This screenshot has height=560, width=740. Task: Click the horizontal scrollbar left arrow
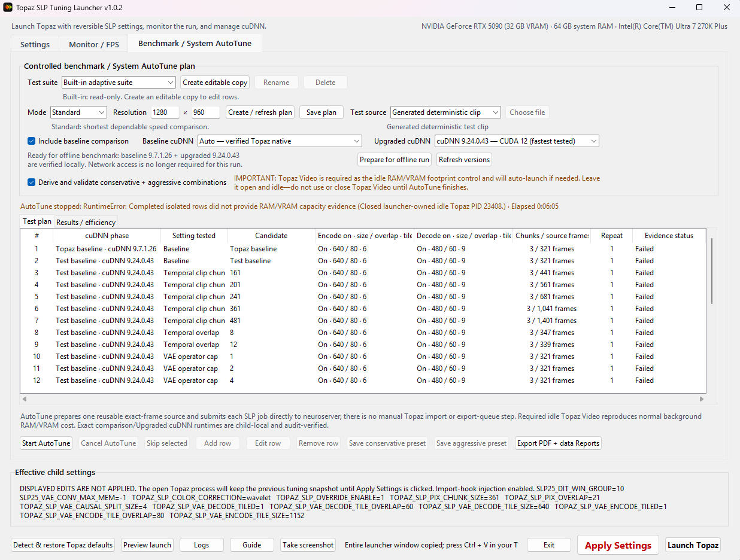pyautogui.click(x=25, y=398)
